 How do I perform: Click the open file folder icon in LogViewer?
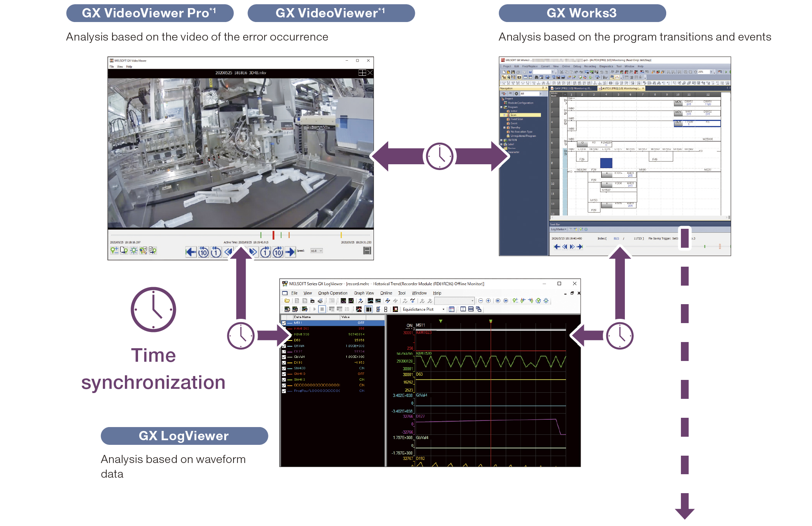[287, 301]
